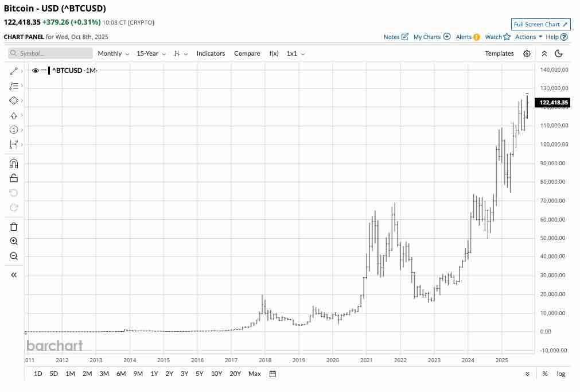Click the Symbol search field
Screen dimensions: 580x392
click(50, 53)
